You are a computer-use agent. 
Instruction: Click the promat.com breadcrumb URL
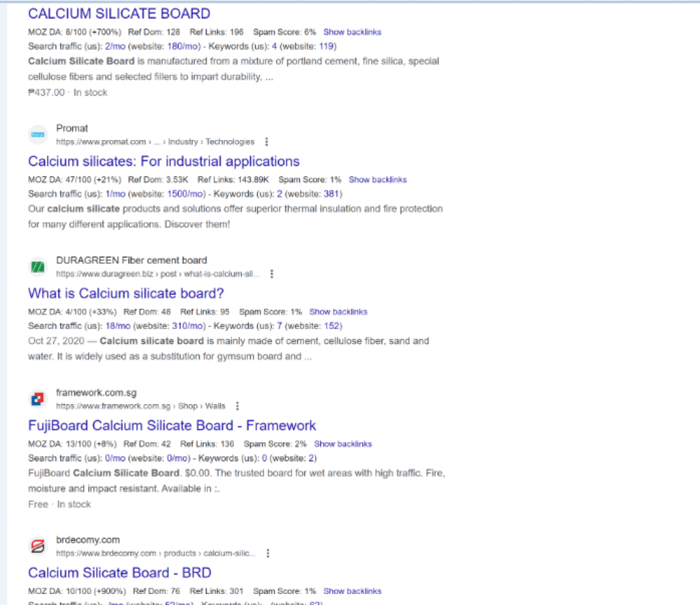pos(155,142)
